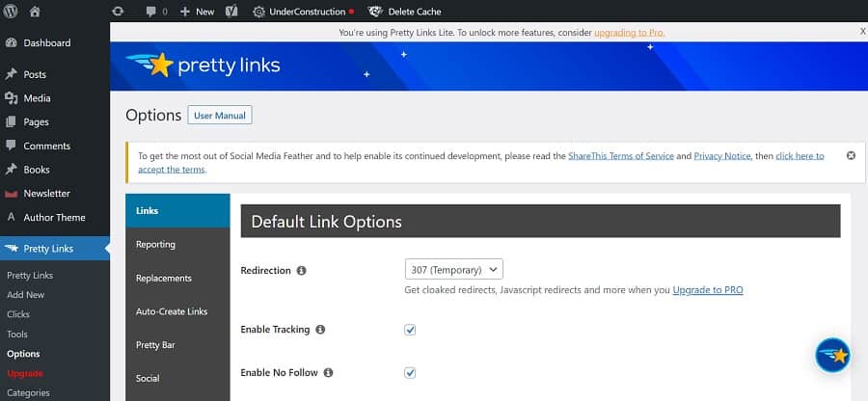Select Options submenu item
This screenshot has width=868, height=401.
(23, 354)
